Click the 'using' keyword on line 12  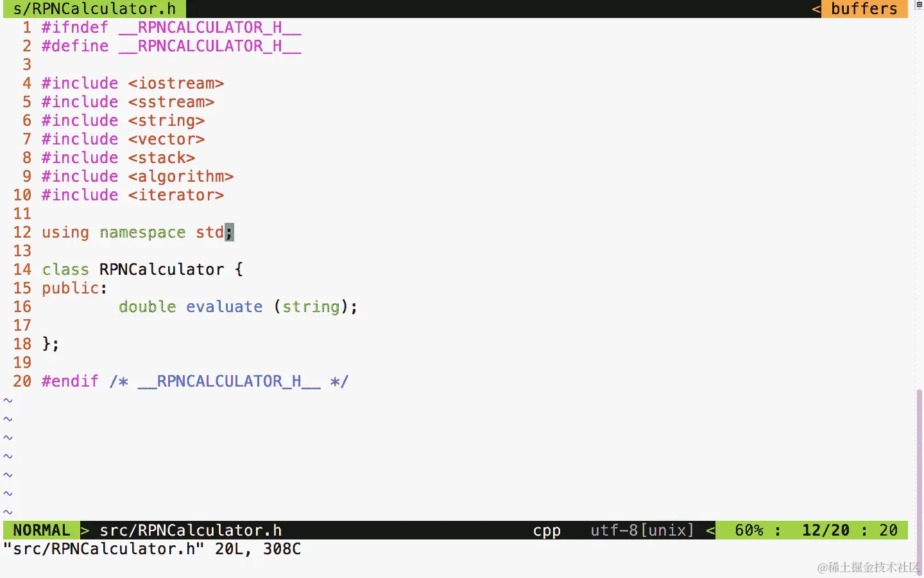pos(65,232)
